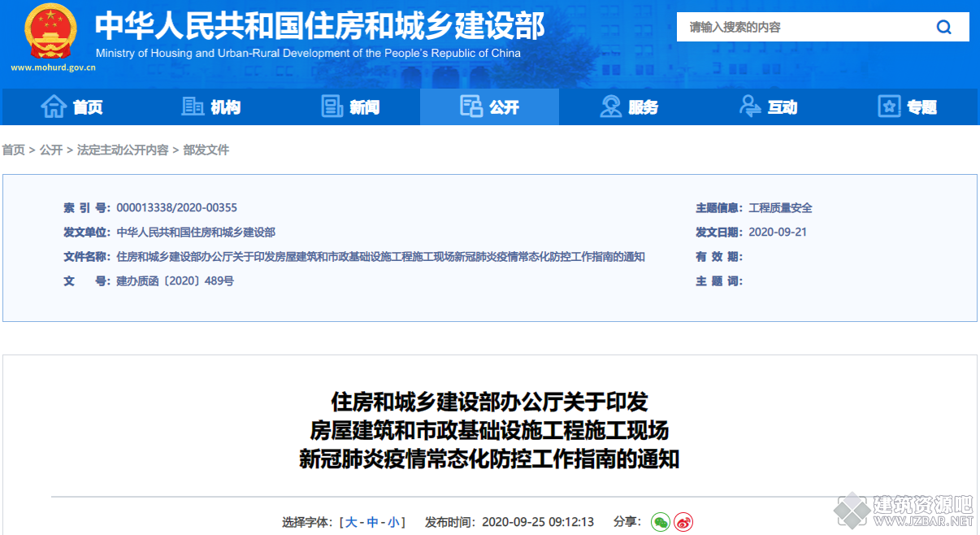Open 法定主动公开内容 breadcrumb link
Screen dimensions: 980x535
[123, 150]
